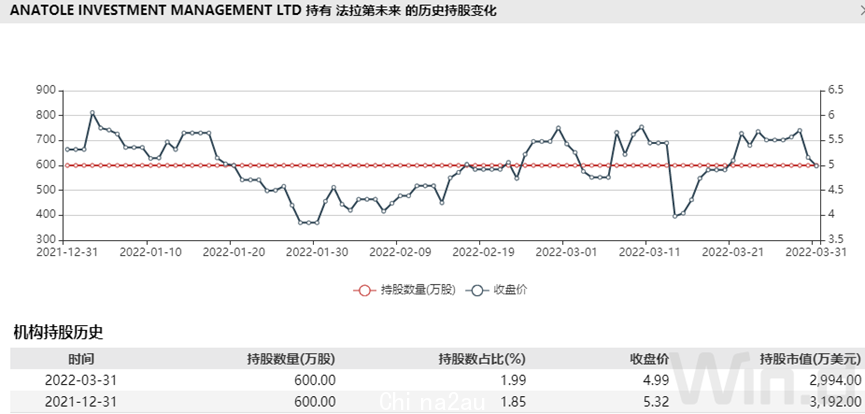Screen dimensions: 865x414
Task: Select the 2022-03-31 table row date
Action: 81,380
